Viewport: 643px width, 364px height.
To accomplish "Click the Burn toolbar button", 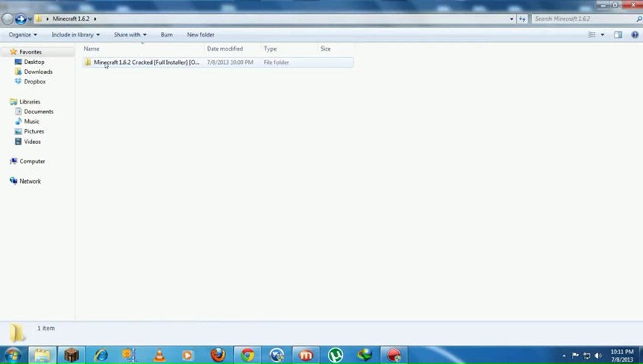I will [x=167, y=35].
